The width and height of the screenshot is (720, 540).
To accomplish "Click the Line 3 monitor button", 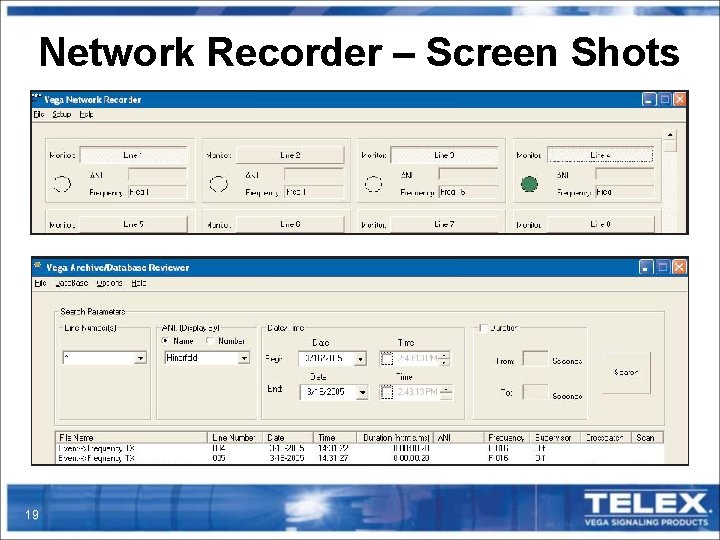I will pyautogui.click(x=444, y=155).
